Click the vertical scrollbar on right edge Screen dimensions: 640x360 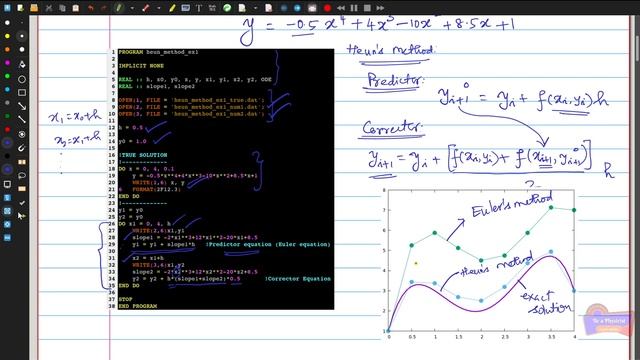638,49
